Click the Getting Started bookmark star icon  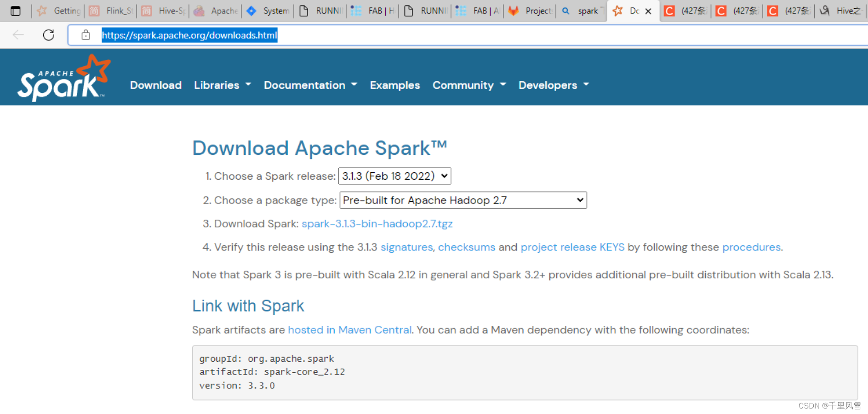click(42, 11)
